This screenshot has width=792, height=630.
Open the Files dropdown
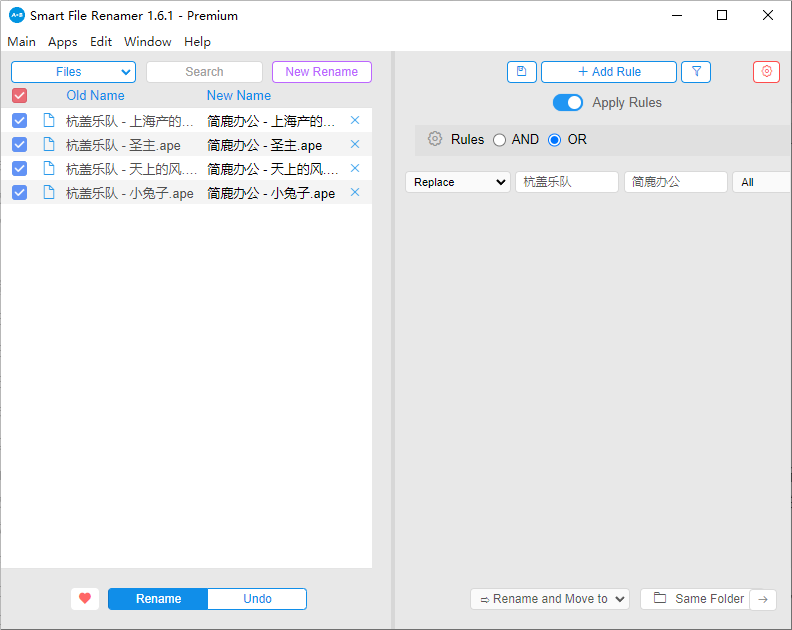[x=73, y=72]
